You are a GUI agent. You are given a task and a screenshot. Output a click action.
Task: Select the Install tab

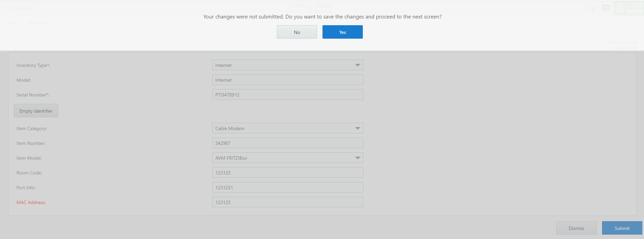pyautogui.click(x=11, y=23)
